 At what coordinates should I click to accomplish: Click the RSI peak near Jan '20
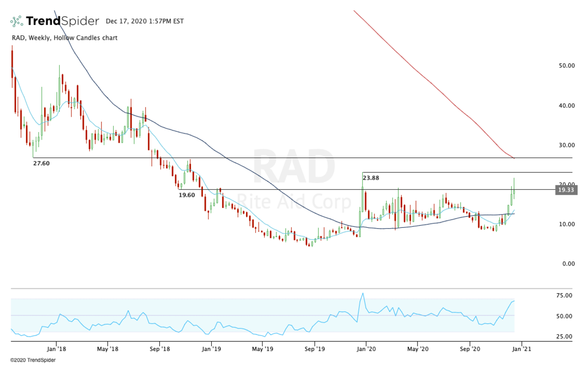click(x=363, y=293)
